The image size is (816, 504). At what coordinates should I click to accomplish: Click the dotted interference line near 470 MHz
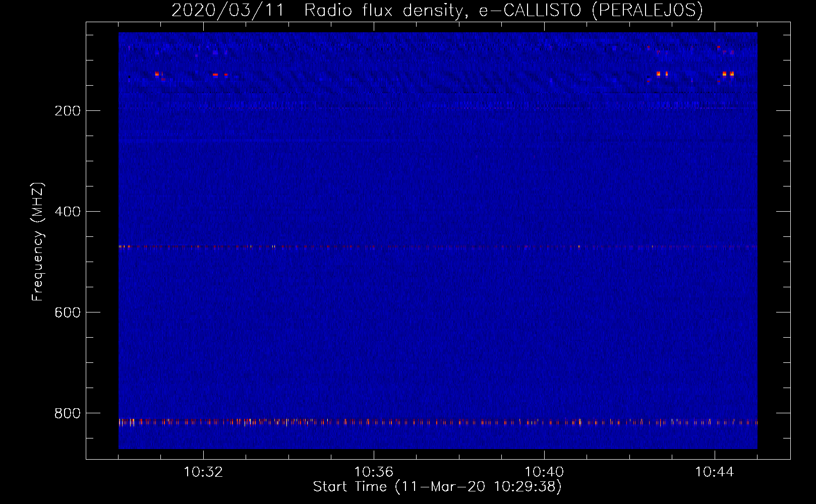coord(438,247)
